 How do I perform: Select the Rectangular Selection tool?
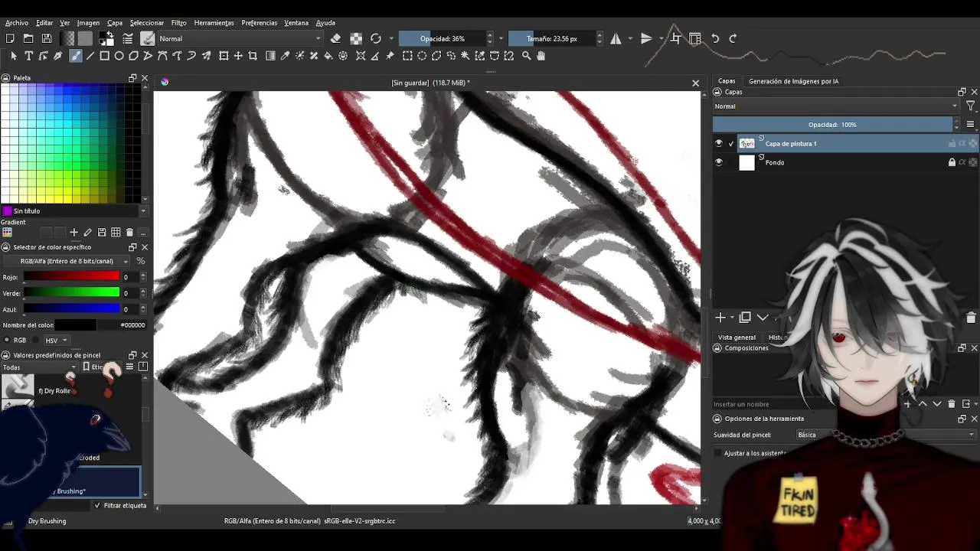407,56
